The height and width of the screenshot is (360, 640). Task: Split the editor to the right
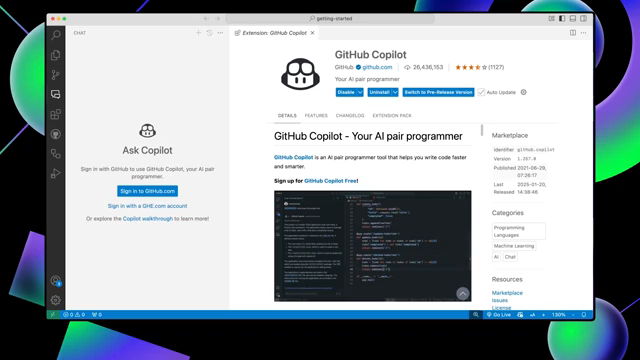(573, 33)
